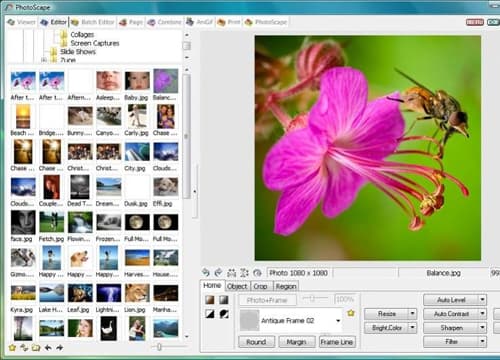
Task: Click the flip horizontal icon below the photo
Action: coord(231,273)
